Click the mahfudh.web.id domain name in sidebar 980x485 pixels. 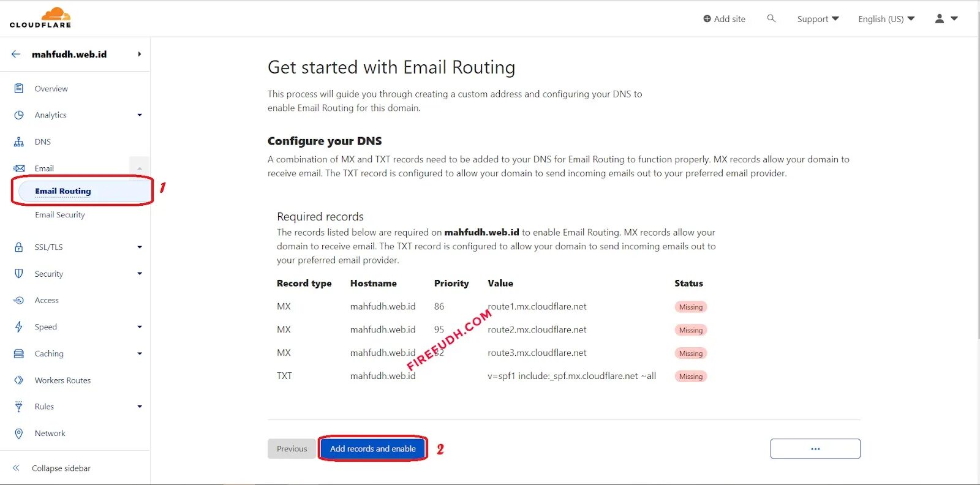click(x=69, y=54)
